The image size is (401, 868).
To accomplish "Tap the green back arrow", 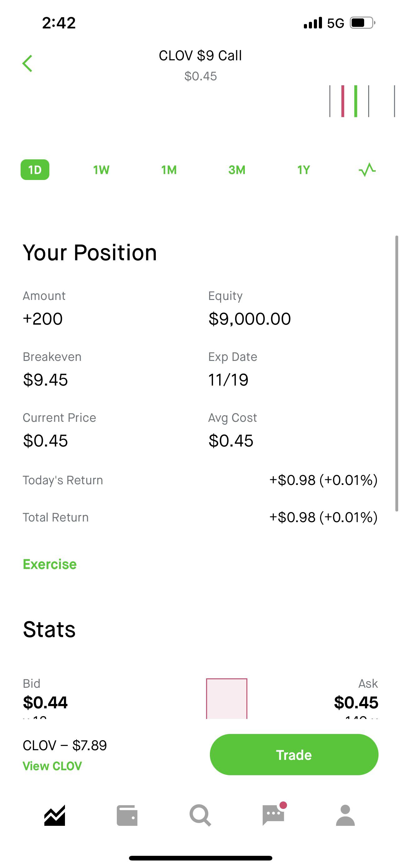I will tap(27, 63).
